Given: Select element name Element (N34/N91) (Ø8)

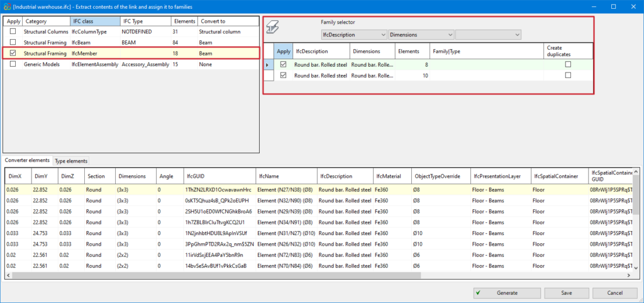Looking at the screenshot, I should click(x=286, y=222).
